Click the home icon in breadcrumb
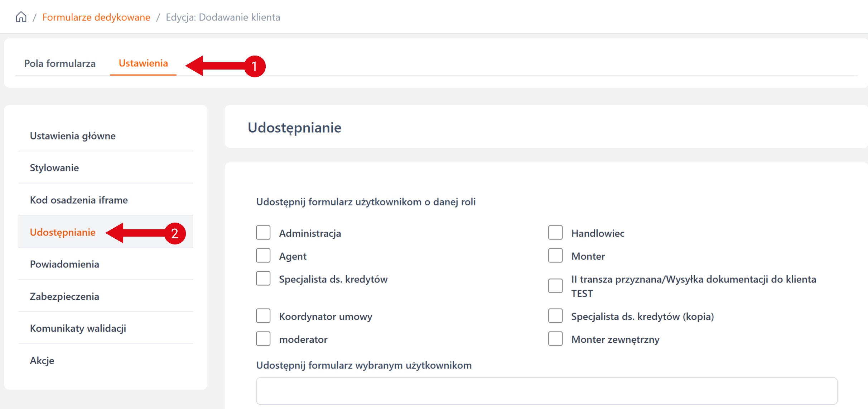868x409 pixels. 21,17
